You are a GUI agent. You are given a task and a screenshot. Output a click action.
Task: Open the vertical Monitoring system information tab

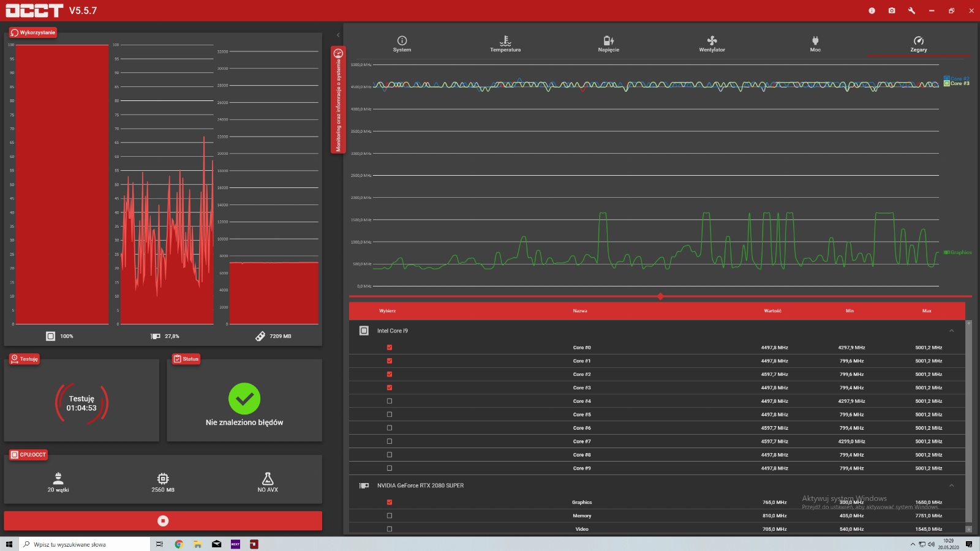(338, 100)
